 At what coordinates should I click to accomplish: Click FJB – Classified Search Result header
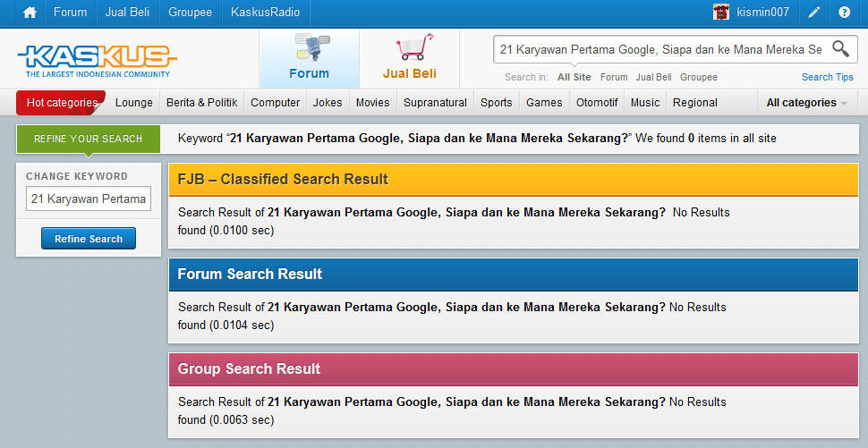[513, 179]
